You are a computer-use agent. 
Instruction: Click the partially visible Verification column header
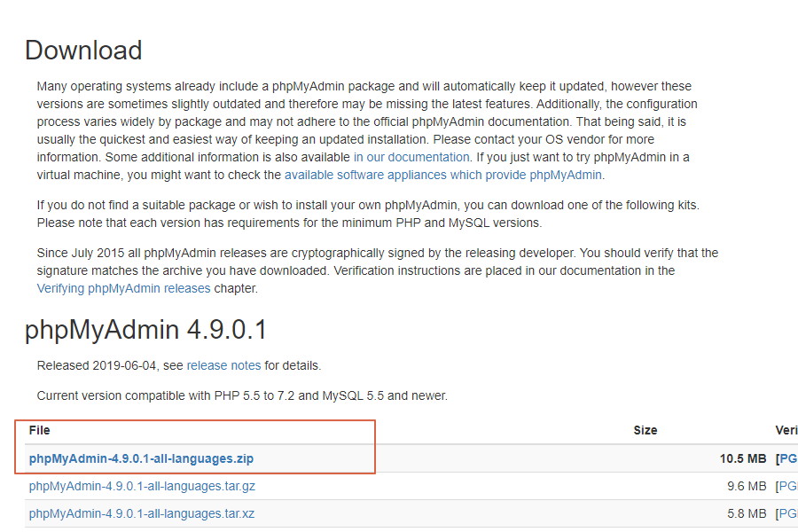click(786, 430)
